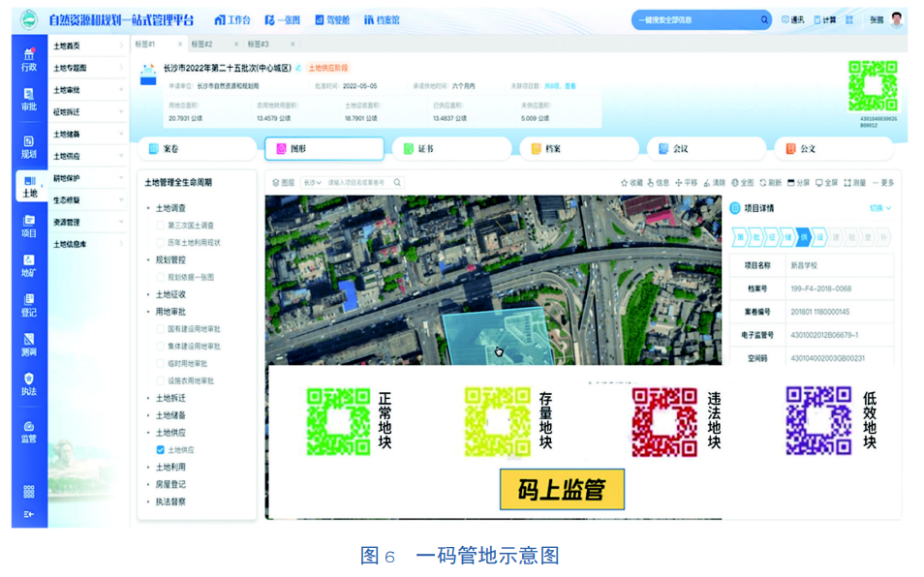924x577 pixels.
Task: Open the 证书 section
Action: (x=452, y=149)
